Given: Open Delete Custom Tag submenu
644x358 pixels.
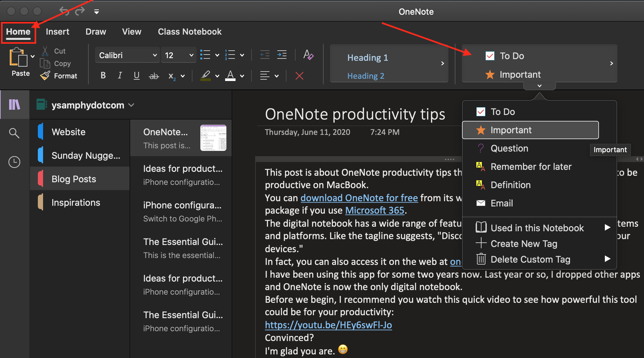Looking at the screenshot, I should pyautogui.click(x=540, y=259).
